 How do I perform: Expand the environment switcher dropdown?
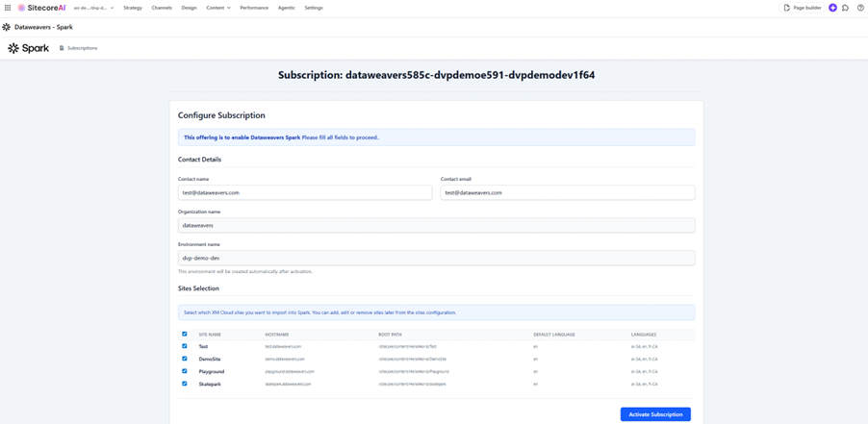coord(94,8)
